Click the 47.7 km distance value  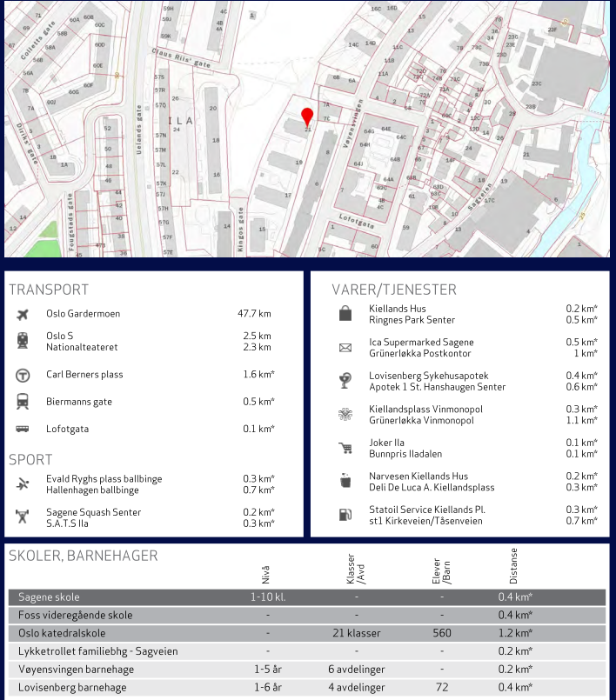point(254,314)
